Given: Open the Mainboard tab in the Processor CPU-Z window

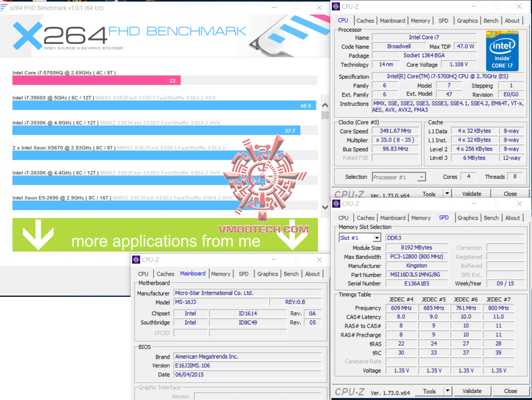Looking at the screenshot, I should tap(392, 20).
